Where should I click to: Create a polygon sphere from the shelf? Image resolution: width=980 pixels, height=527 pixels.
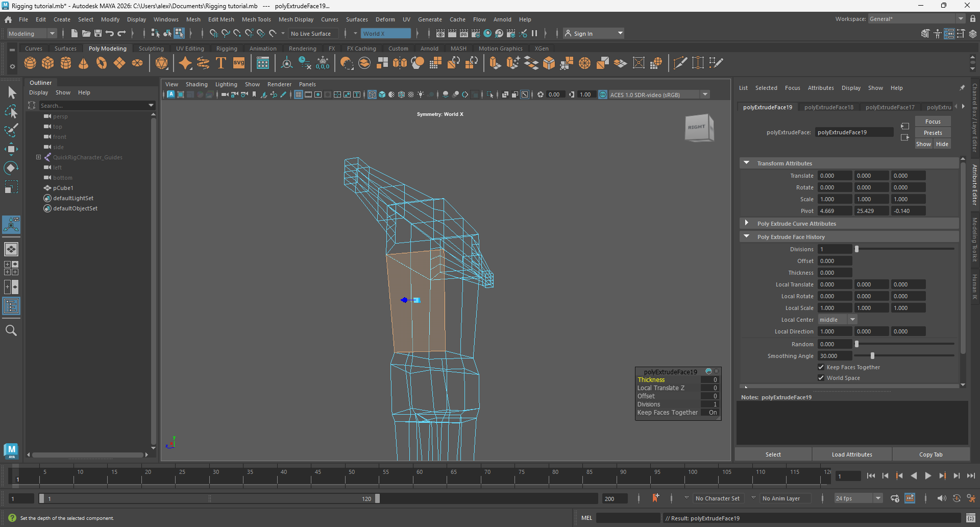point(30,63)
